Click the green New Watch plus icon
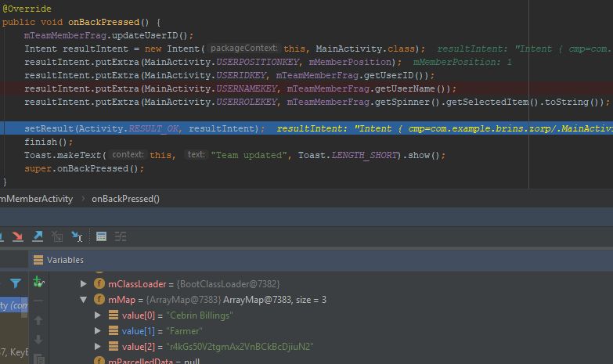Viewport: 613px width, 364px height. (38, 282)
